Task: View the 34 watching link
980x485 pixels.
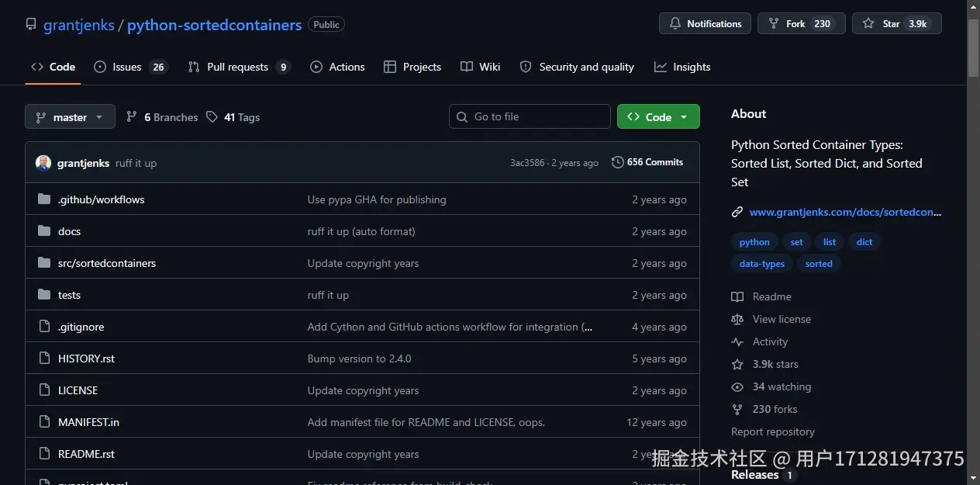Action: [x=771, y=386]
